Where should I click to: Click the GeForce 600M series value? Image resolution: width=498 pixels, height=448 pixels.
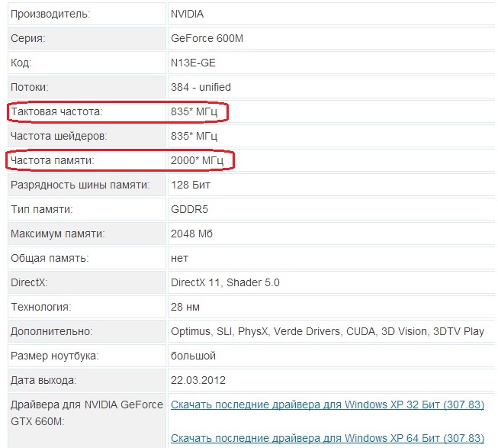coord(207,38)
